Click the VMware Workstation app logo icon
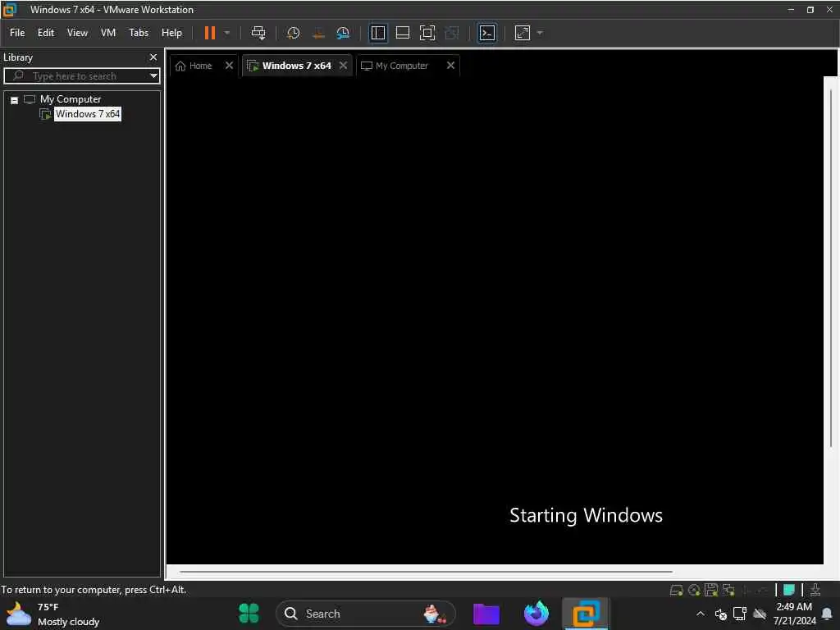 tap(10, 9)
